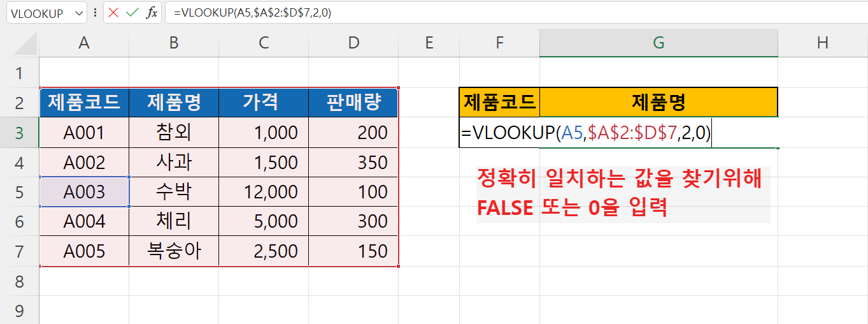This screenshot has width=868, height=324.
Task: Select row 1 header
Action: (x=20, y=73)
